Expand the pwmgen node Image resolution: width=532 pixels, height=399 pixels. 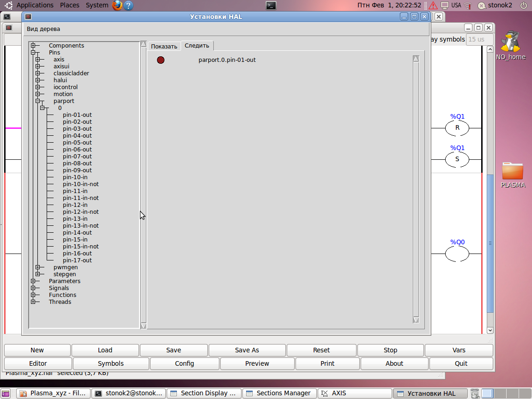point(38,267)
